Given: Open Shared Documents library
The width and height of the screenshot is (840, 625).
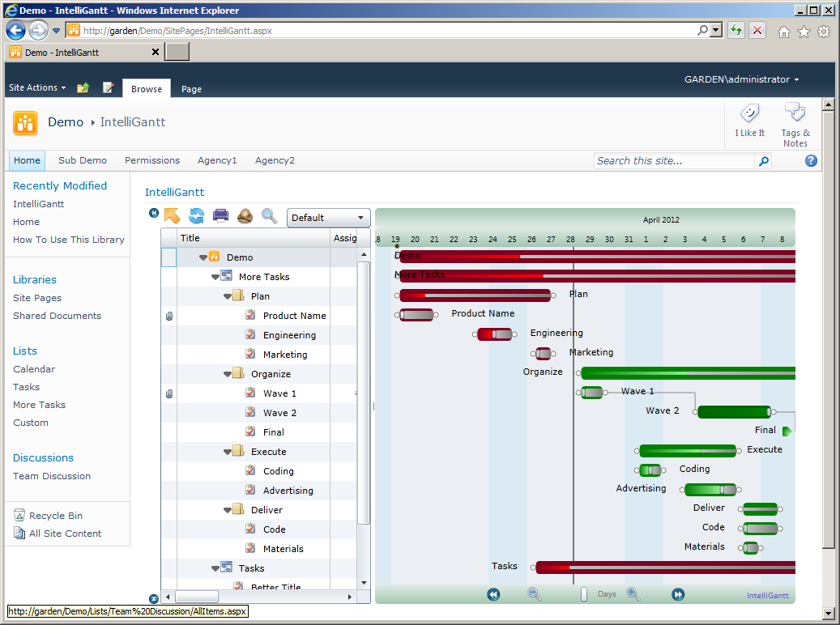Looking at the screenshot, I should click(x=57, y=316).
